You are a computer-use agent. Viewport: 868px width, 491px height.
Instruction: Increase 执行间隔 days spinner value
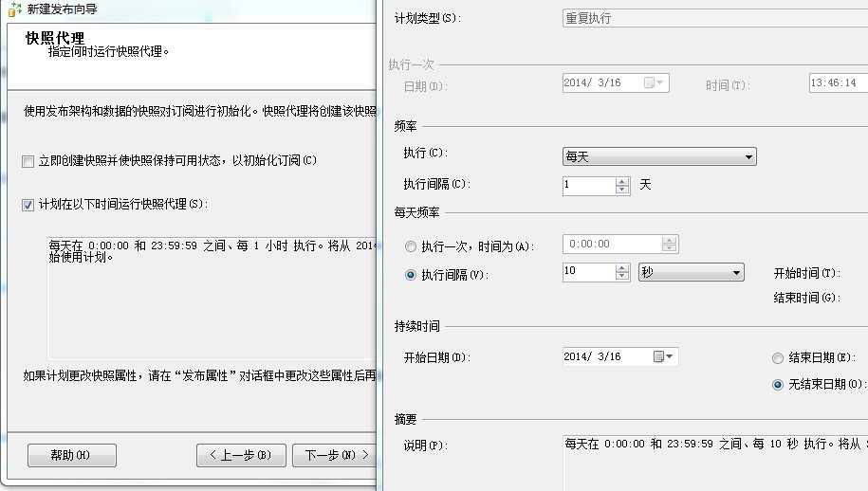coord(622,181)
